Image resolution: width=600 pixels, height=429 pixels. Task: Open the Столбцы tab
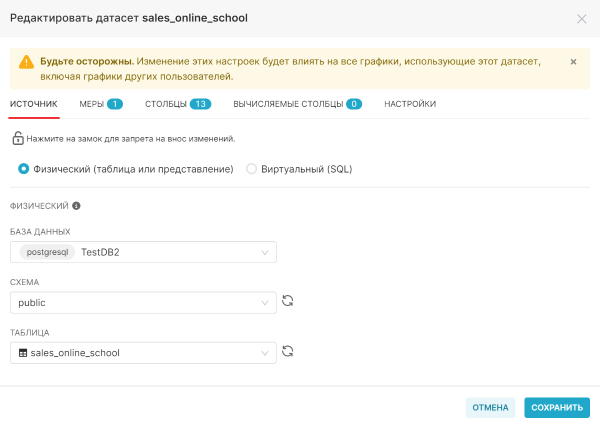coord(178,104)
